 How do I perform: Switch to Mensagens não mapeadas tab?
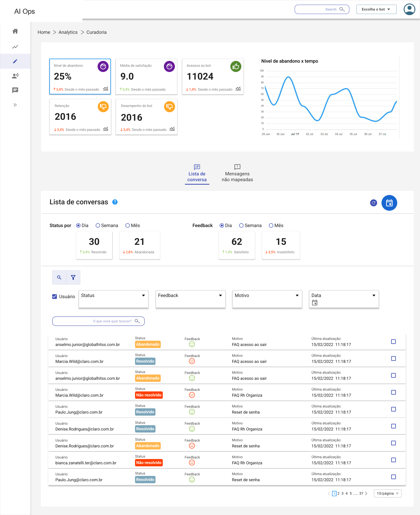tap(237, 174)
